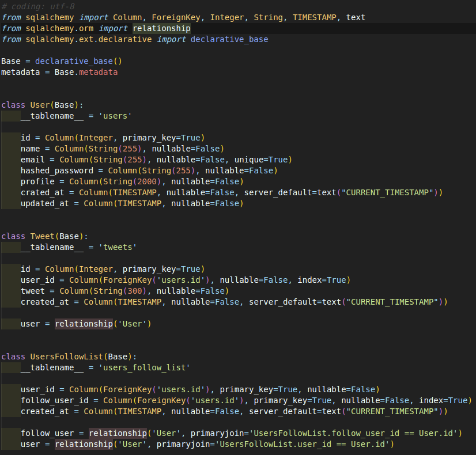Viewport: 476px width, 455px height.
Task: Click '300' in the tweet String column
Action: (x=134, y=291)
